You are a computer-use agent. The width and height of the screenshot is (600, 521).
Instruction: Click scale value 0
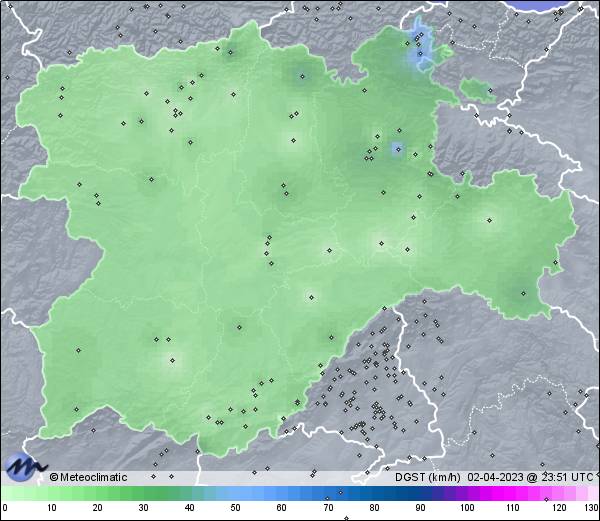[5, 508]
